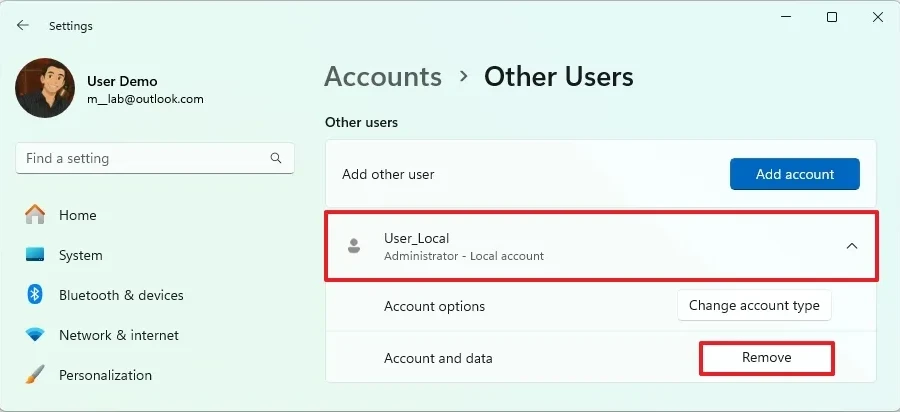Click the search magnifier icon
The height and width of the screenshot is (412, 900).
pyautogui.click(x=276, y=158)
